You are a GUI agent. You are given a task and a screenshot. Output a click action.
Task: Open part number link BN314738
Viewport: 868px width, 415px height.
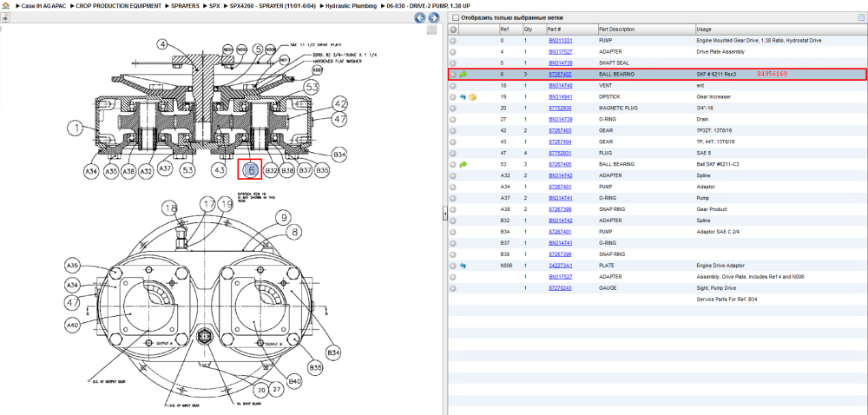coord(560,63)
